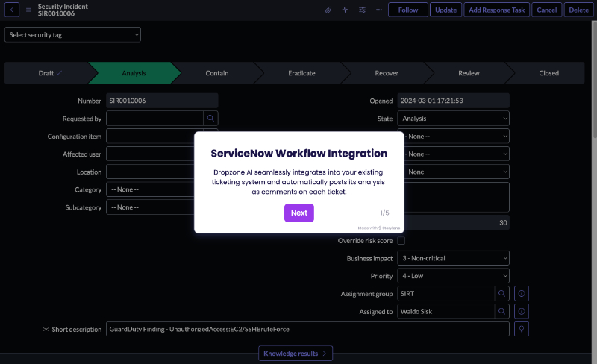Click the risk score field showing 30
Viewport: 597px width, 364px height.
pyautogui.click(x=457, y=222)
